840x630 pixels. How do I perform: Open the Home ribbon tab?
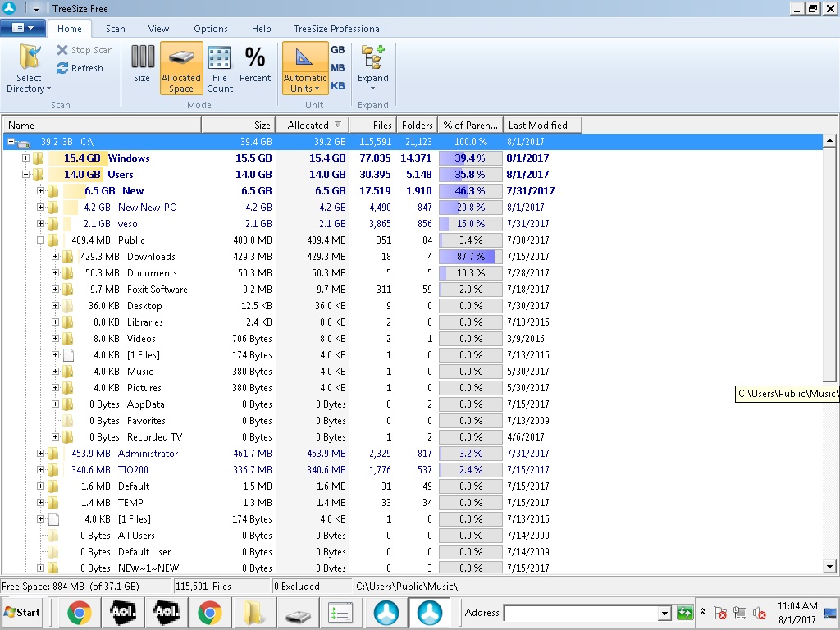70,29
